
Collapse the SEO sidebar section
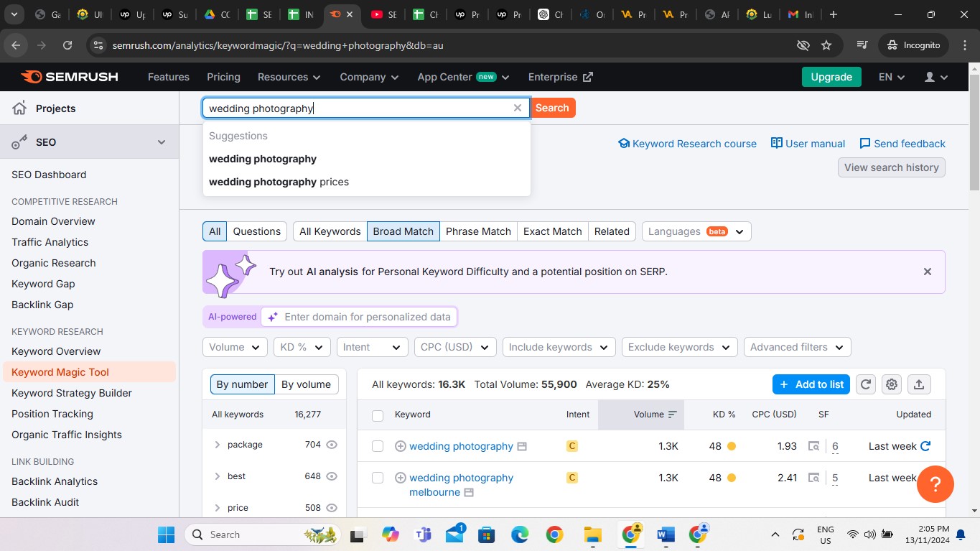(x=162, y=142)
